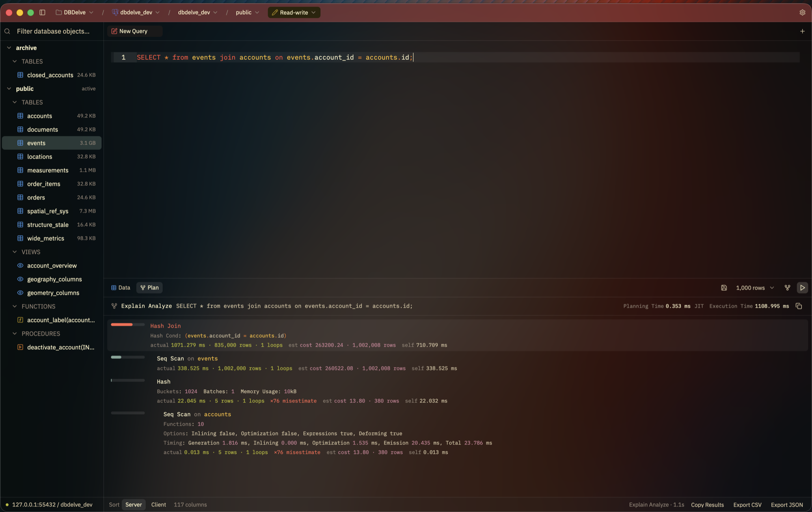Click the search icon in filter box

7,31
